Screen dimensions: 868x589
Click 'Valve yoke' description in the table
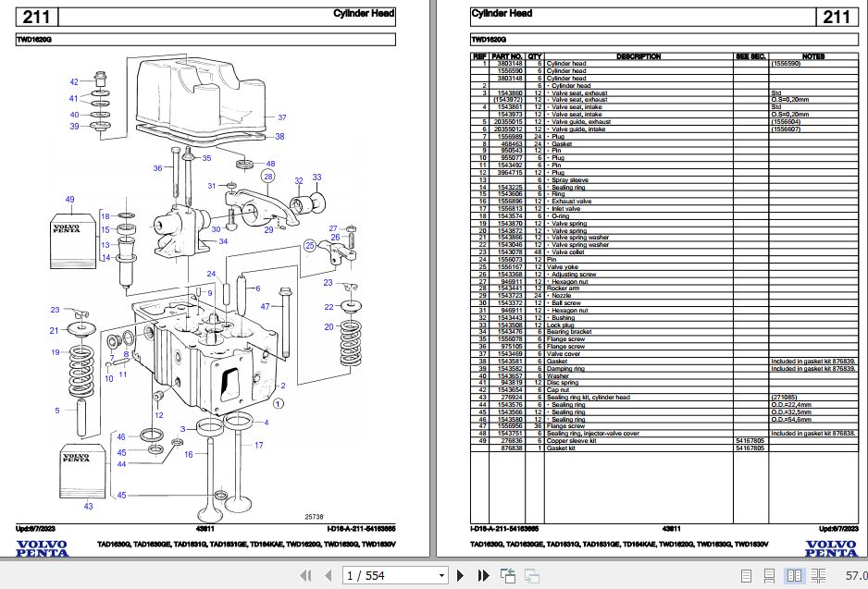click(x=562, y=266)
